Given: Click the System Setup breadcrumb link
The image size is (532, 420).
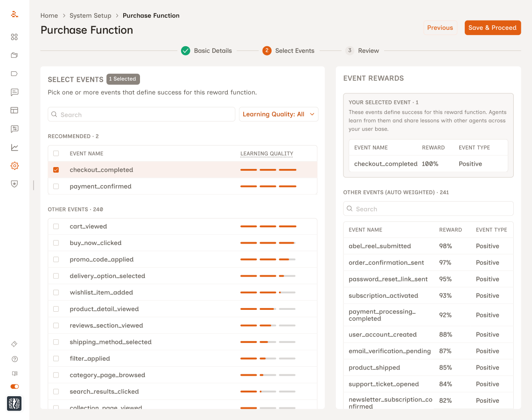Looking at the screenshot, I should [90, 15].
